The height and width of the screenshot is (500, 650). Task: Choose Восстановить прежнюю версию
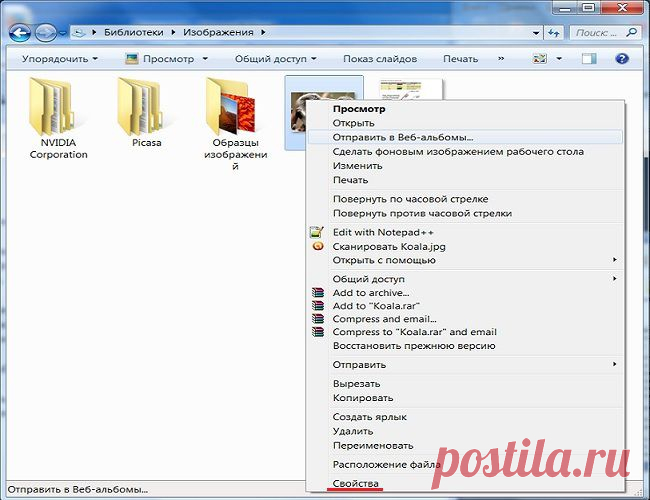465,346
